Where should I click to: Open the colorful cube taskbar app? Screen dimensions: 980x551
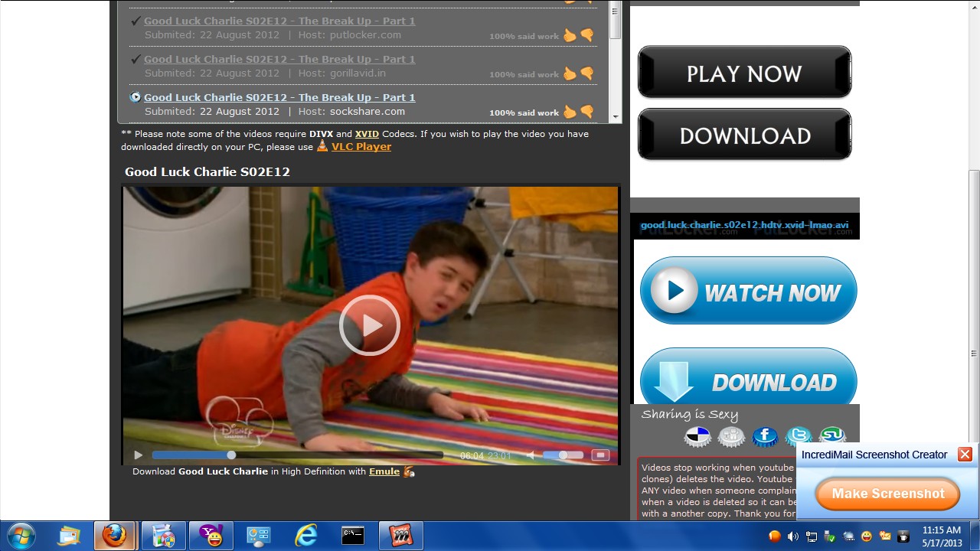click(164, 536)
